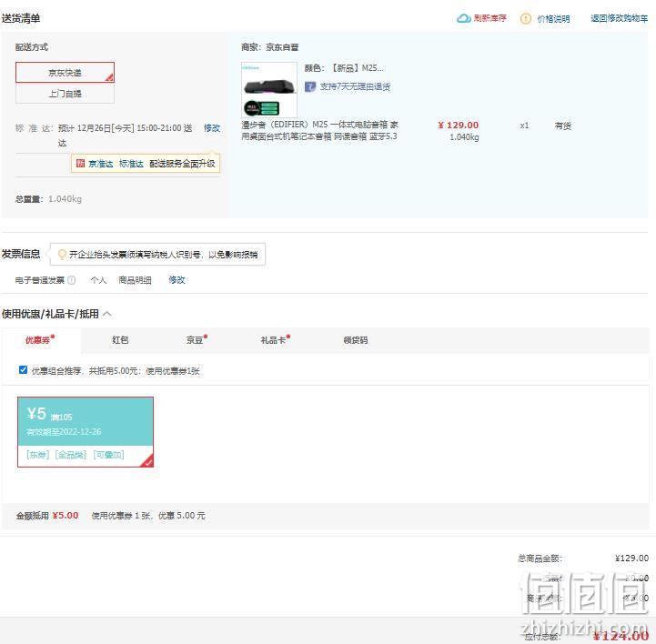Switch to the 京豆 tab
Screen dimensions: 656x644
tap(197, 340)
